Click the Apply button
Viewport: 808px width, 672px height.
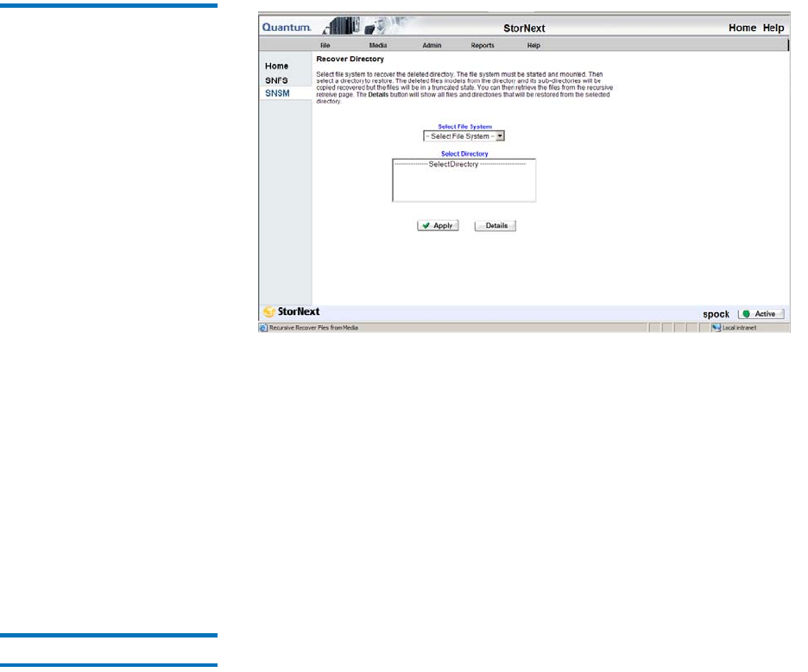coord(438,225)
